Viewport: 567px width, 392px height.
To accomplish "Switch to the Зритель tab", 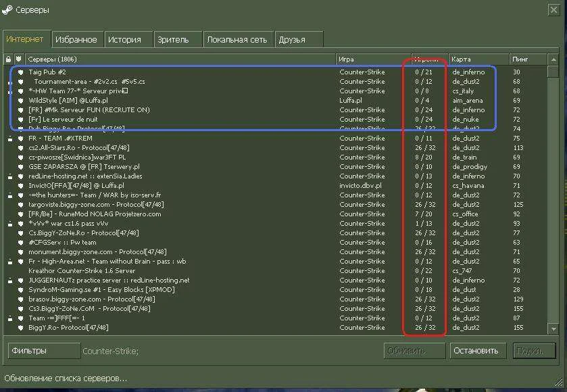I will tap(178, 39).
